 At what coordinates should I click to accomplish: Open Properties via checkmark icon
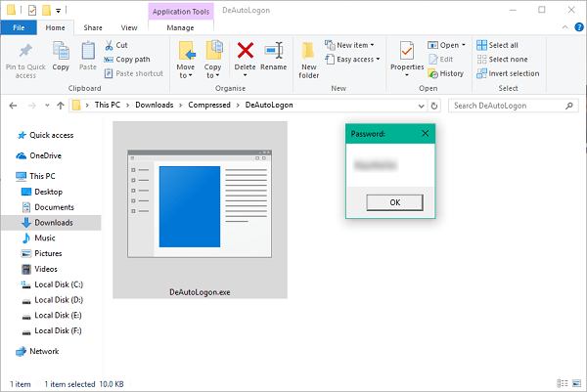click(407, 51)
